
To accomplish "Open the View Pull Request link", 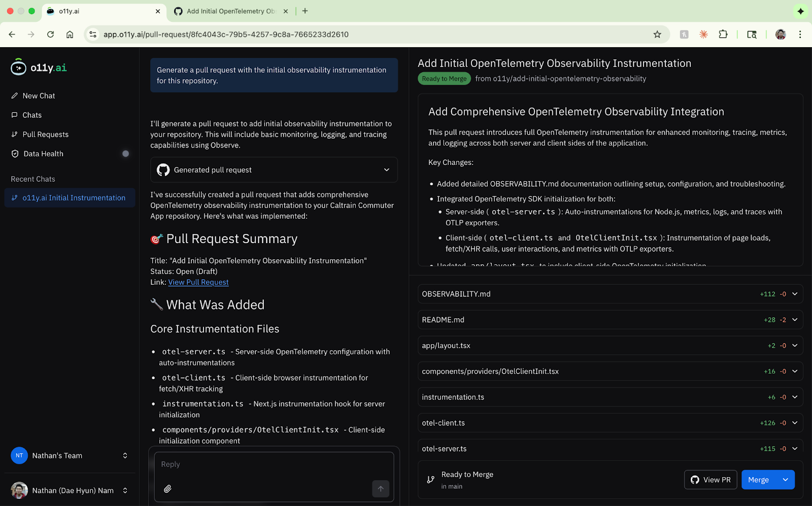I will (198, 282).
